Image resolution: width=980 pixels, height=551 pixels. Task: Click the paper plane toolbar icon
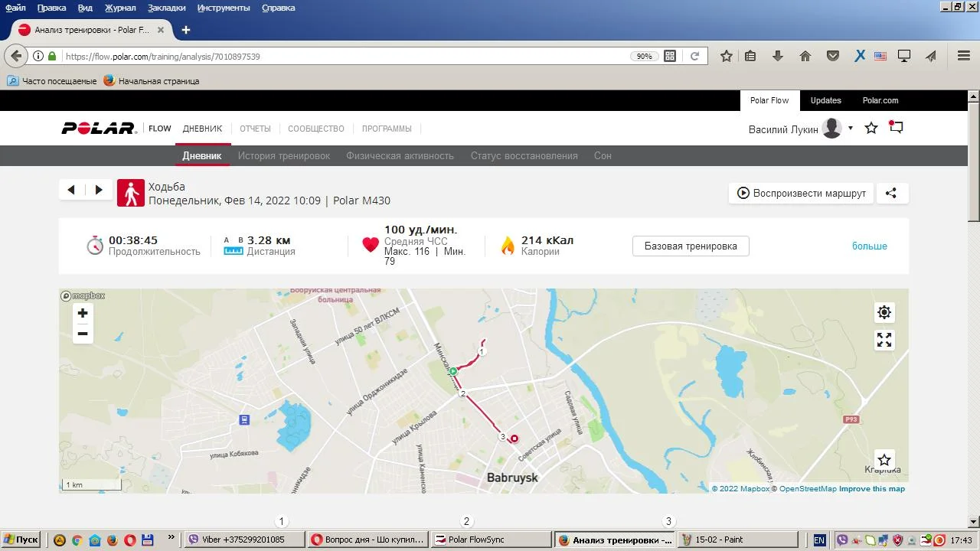pyautogui.click(x=931, y=56)
